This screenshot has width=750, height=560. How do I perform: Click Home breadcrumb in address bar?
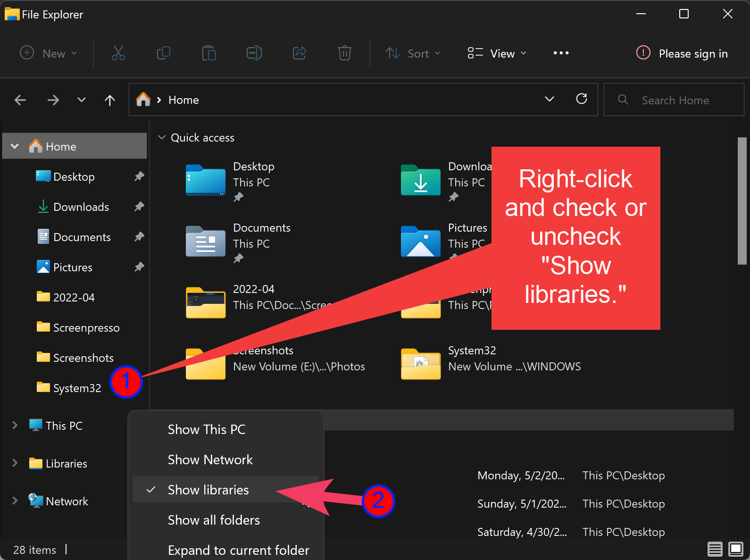(183, 100)
